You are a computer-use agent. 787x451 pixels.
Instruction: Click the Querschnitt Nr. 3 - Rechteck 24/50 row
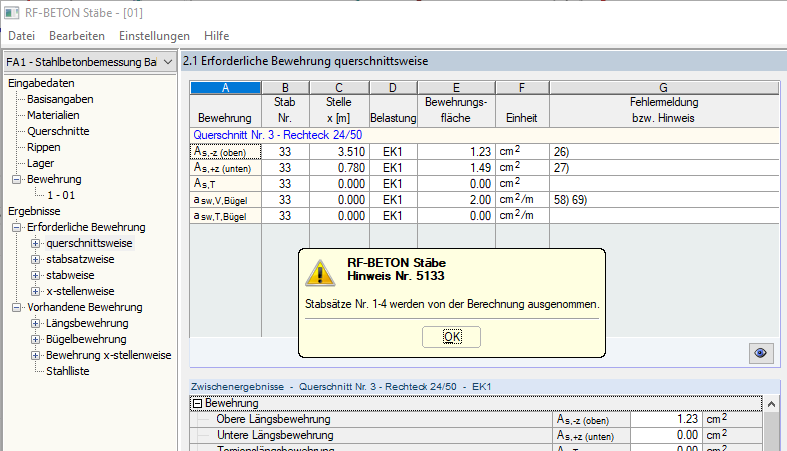484,135
